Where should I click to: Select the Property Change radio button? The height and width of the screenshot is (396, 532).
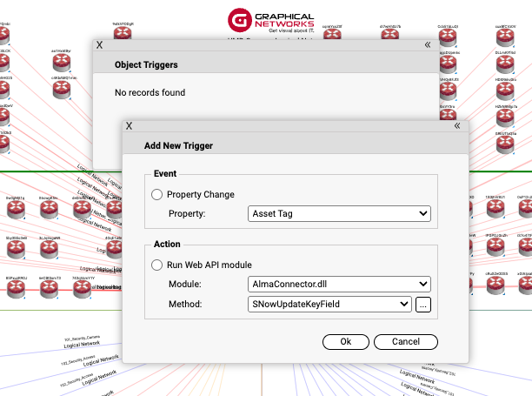157,195
